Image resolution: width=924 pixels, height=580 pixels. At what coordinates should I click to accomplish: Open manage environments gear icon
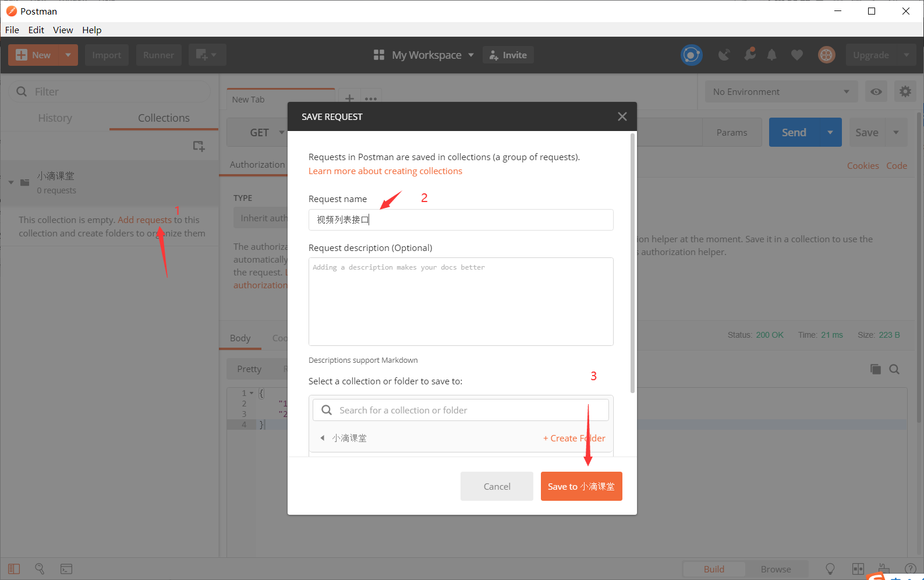[x=905, y=91]
